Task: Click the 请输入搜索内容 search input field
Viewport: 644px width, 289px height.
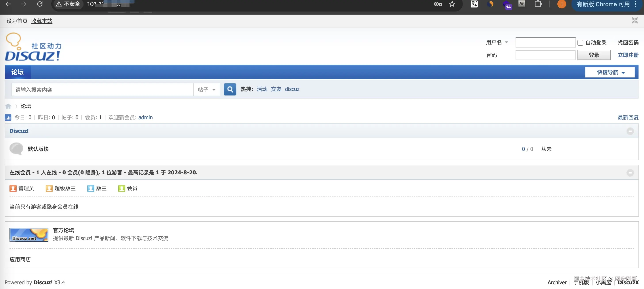Action: click(102, 90)
